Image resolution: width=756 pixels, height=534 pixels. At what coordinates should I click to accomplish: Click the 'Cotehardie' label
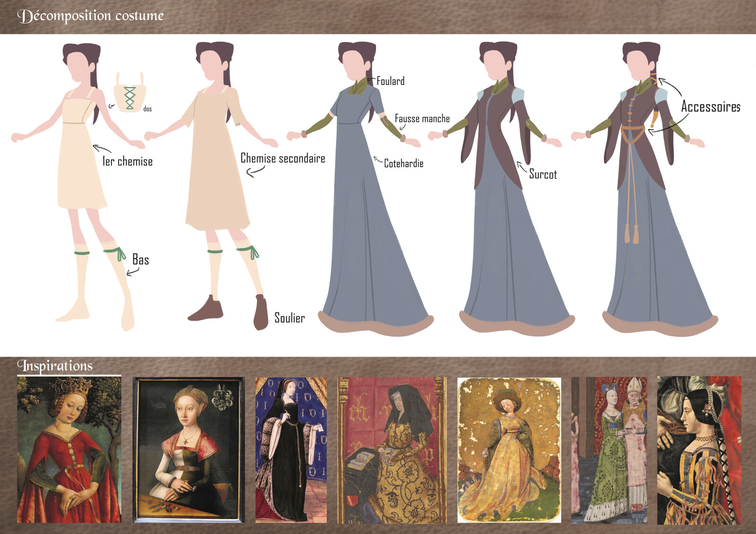coord(404,164)
